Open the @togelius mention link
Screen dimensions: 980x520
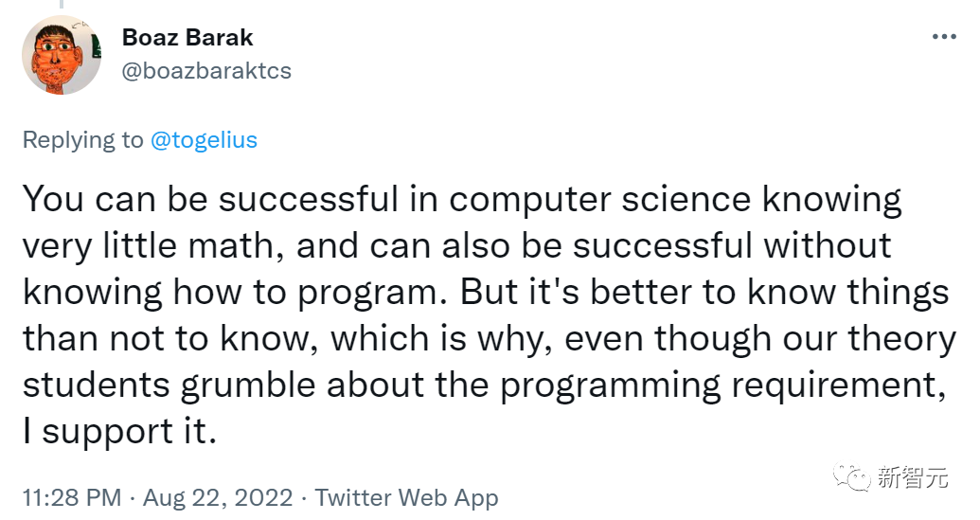coord(204,140)
